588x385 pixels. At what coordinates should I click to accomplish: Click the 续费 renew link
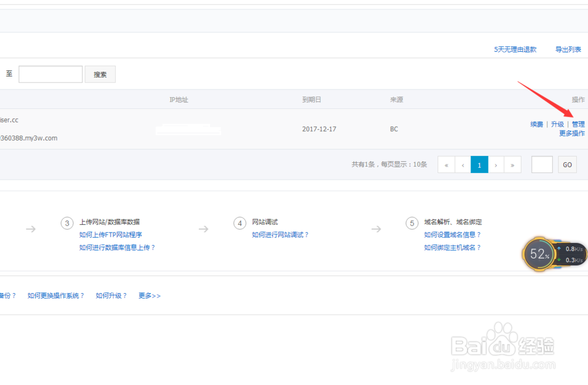point(537,124)
